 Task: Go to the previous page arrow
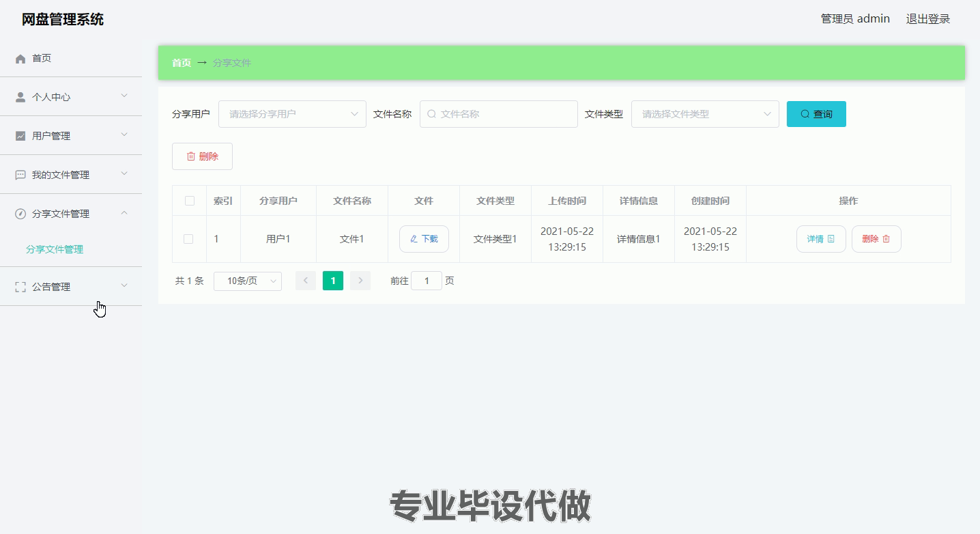[306, 281]
